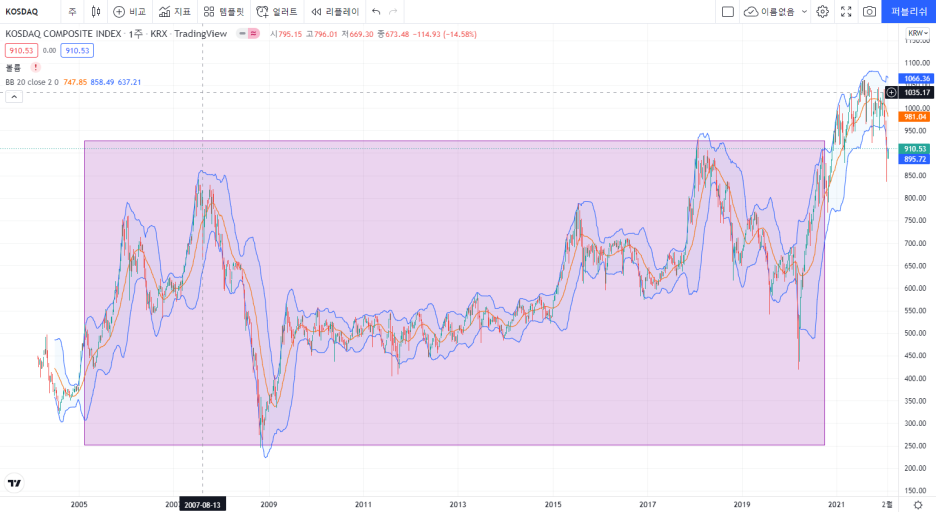Open the KRW currency dropdown
936x512 pixels.
click(917, 33)
